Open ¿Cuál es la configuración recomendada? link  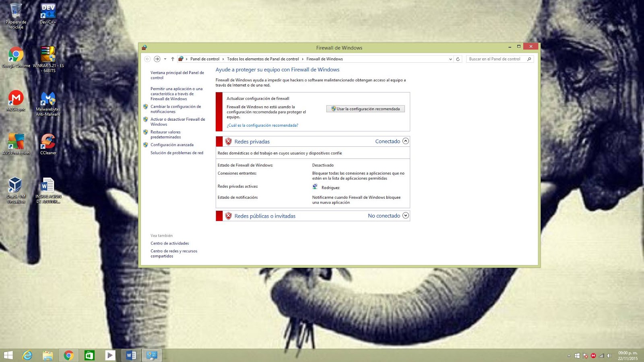262,125
